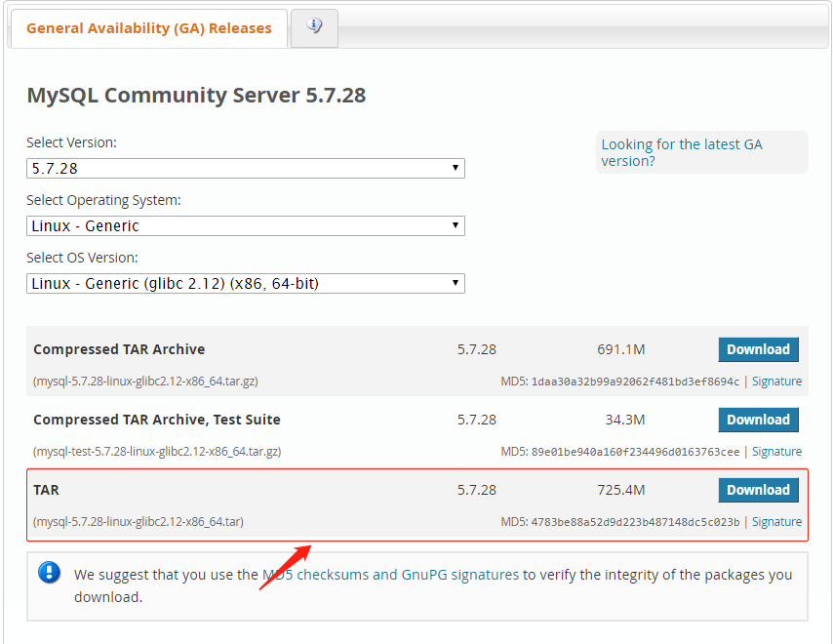Select filename mysql-5.7.28-linux-glibc2.12-x86_64.tar.gz
This screenshot has height=644, width=833.
click(145, 381)
